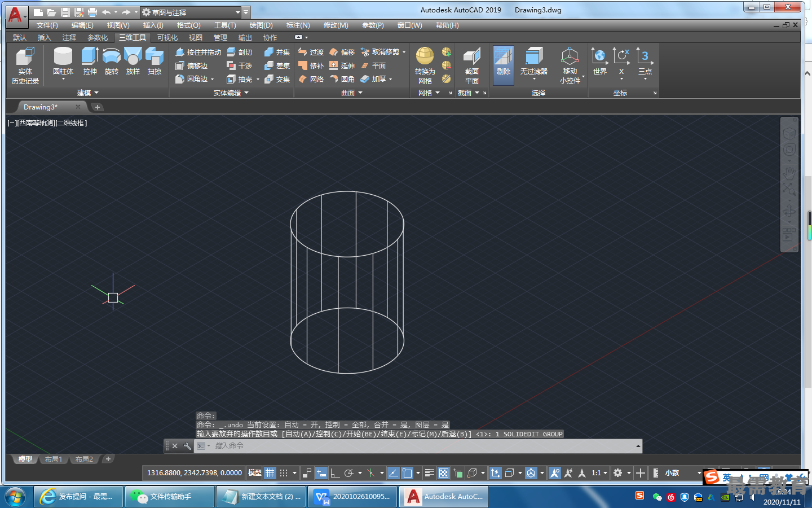The width and height of the screenshot is (812, 508).
Task: Open the 文件(F) menu
Action: coord(47,25)
